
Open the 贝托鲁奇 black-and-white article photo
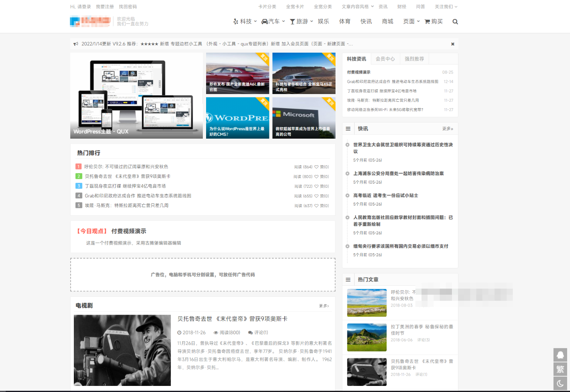click(x=122, y=350)
